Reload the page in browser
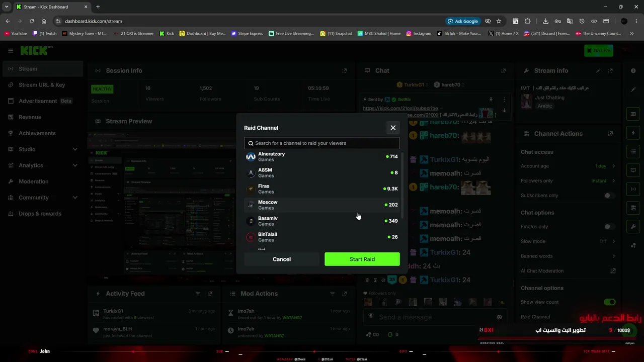 coord(32,21)
